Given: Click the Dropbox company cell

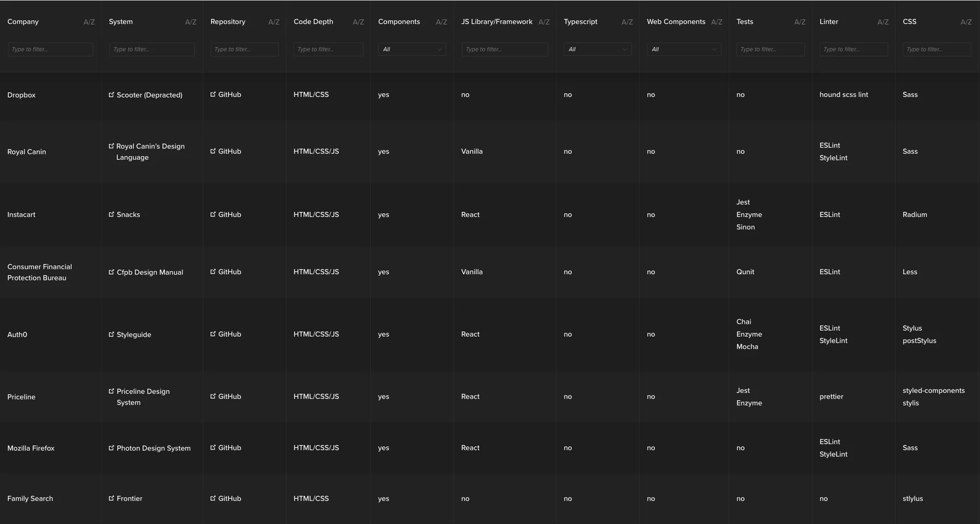Looking at the screenshot, I should pyautogui.click(x=21, y=95).
